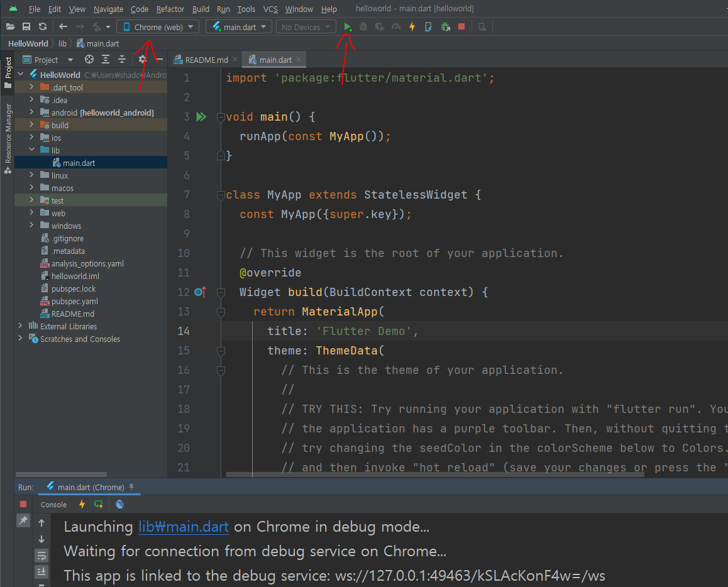
Task: Click console Down the Stack Trace arrow
Action: pos(41,539)
